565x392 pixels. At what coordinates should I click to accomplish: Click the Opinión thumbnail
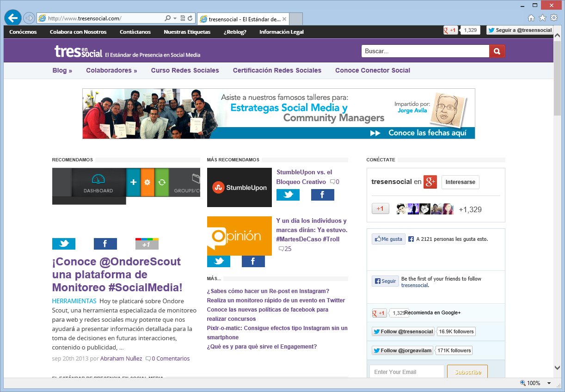click(x=240, y=236)
